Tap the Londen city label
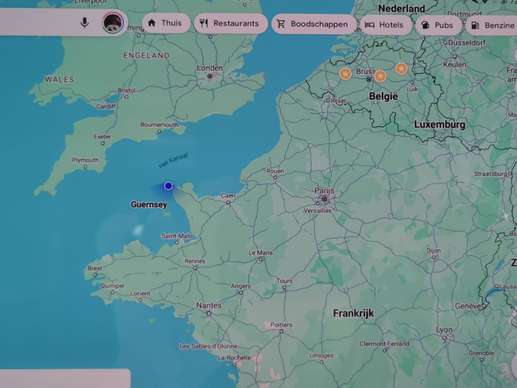 click(x=209, y=68)
